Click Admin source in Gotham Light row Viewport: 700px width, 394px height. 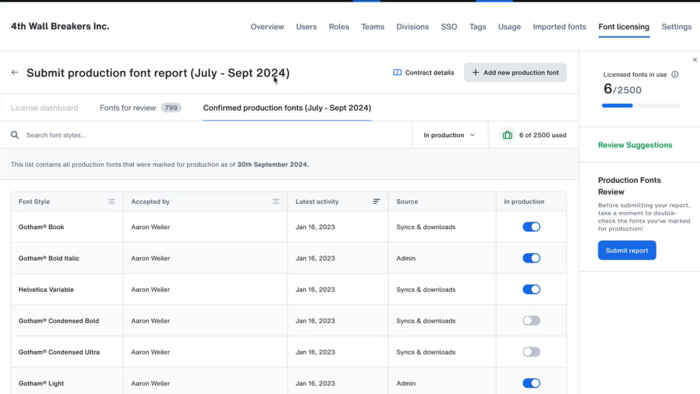[x=406, y=383]
